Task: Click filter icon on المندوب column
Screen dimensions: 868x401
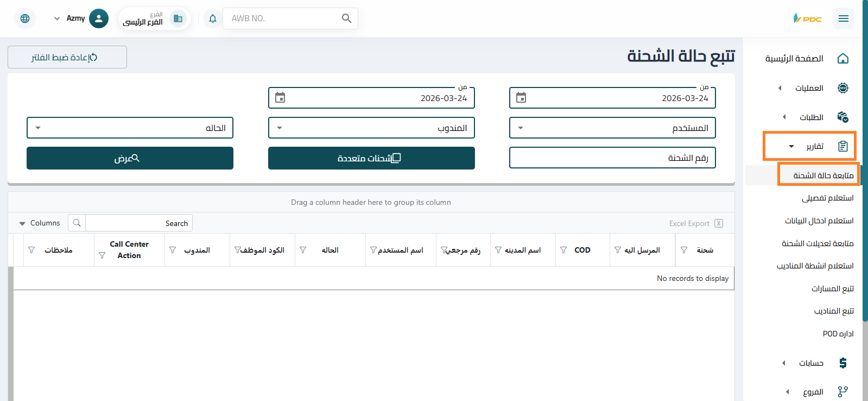Action: click(173, 250)
